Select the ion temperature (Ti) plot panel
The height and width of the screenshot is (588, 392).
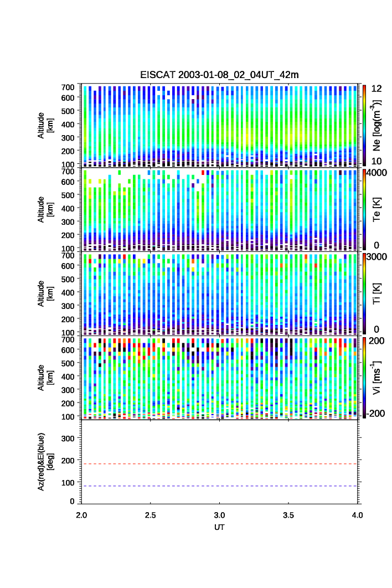(220, 293)
